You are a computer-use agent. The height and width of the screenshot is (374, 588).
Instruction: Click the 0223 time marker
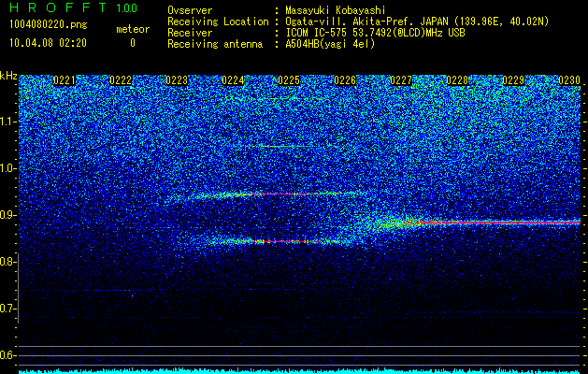point(177,80)
